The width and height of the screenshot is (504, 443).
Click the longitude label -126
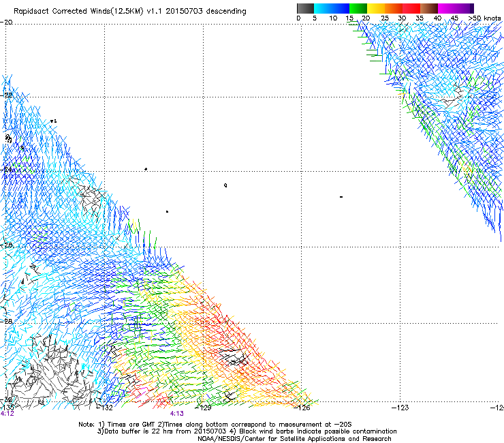[x=302, y=408]
